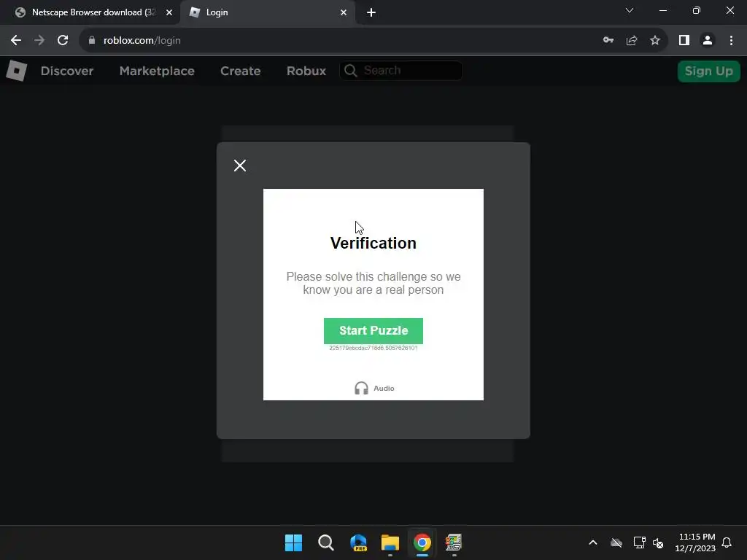Click the Start Puzzle button
Viewport: 747px width, 560px height.
tap(373, 330)
